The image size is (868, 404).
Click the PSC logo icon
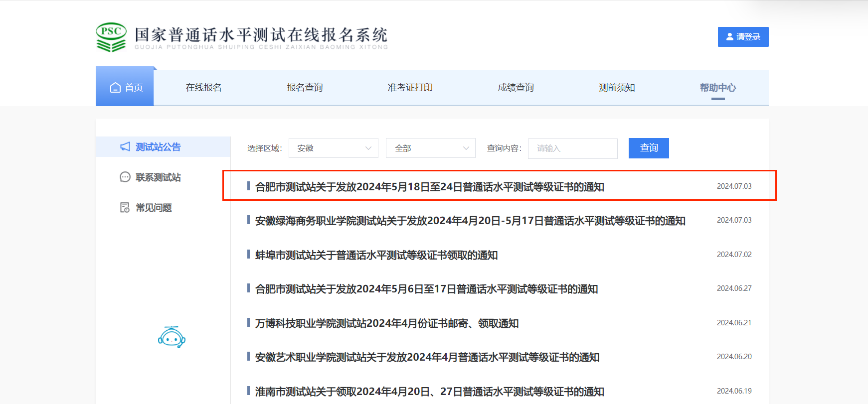pyautogui.click(x=111, y=37)
